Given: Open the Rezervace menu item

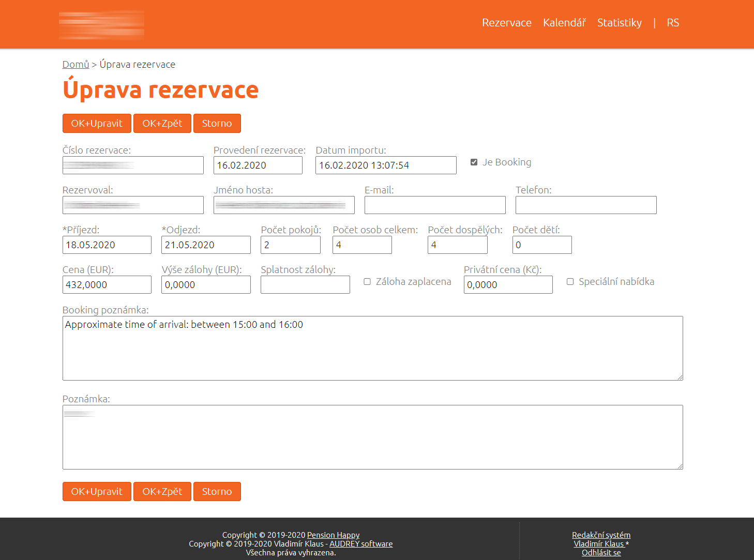Looking at the screenshot, I should click(x=506, y=23).
